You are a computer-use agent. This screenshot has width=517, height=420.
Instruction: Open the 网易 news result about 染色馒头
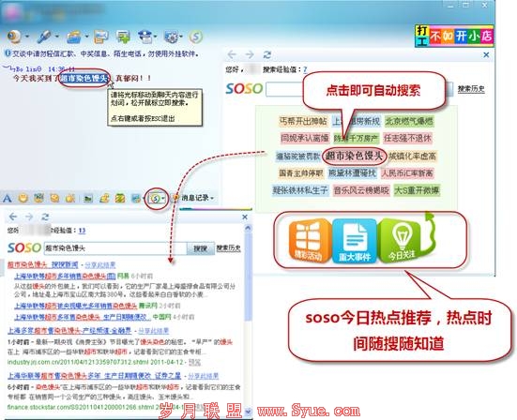click(x=65, y=276)
